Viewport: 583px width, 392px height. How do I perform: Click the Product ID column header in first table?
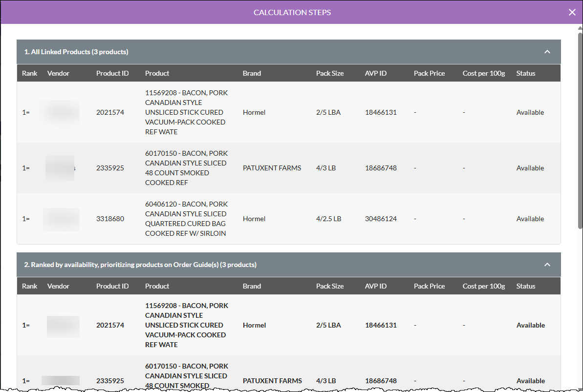[112, 73]
